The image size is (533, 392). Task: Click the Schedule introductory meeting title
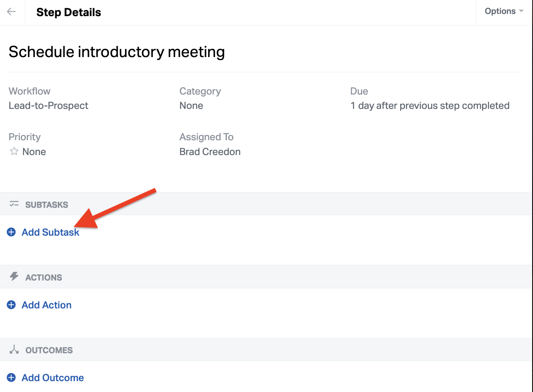pos(117,52)
